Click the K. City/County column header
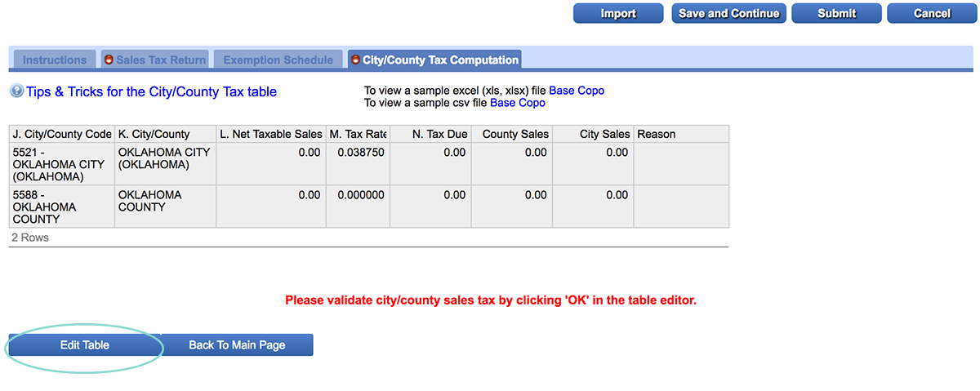 165,134
